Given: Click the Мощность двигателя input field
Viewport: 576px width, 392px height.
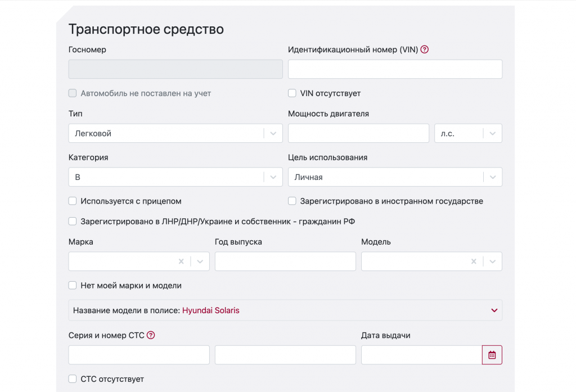Looking at the screenshot, I should pyautogui.click(x=358, y=134).
